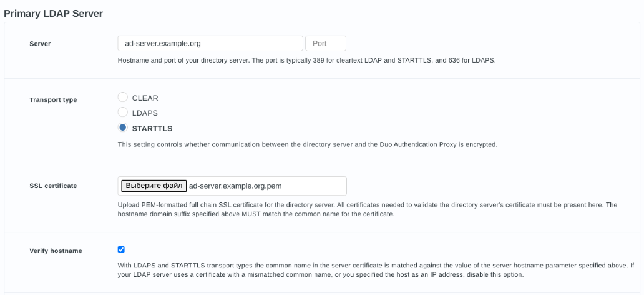Image resolution: width=644 pixels, height=295 pixels.
Task: Click the server hostname input field
Action: [210, 44]
